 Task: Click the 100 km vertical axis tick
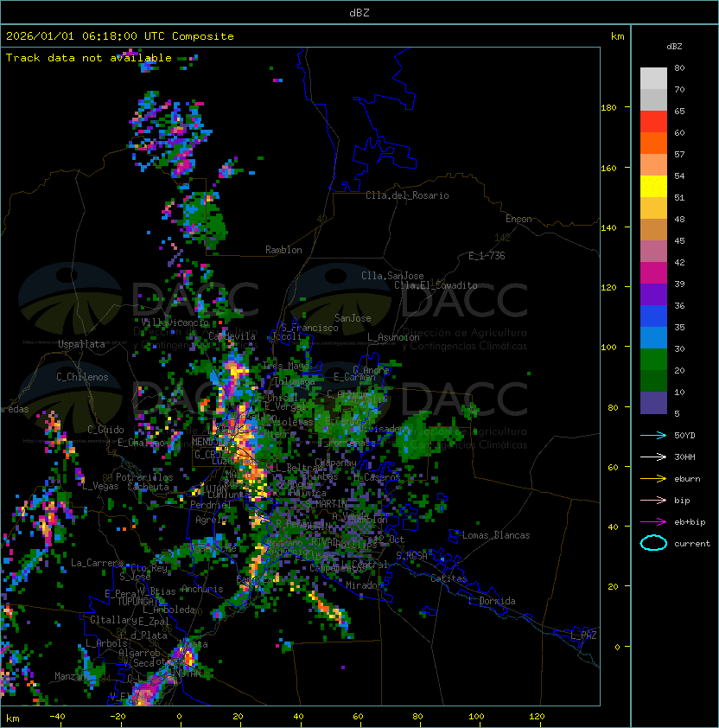click(609, 348)
